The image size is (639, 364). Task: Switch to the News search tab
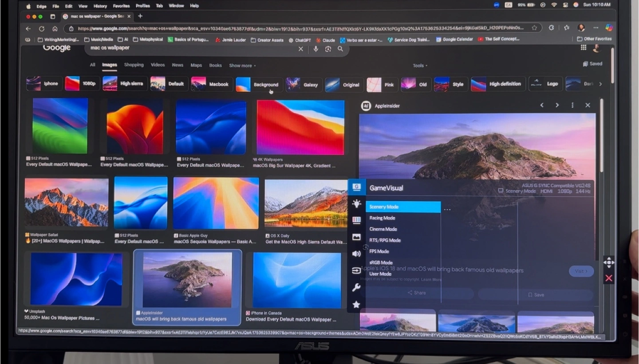tap(177, 65)
